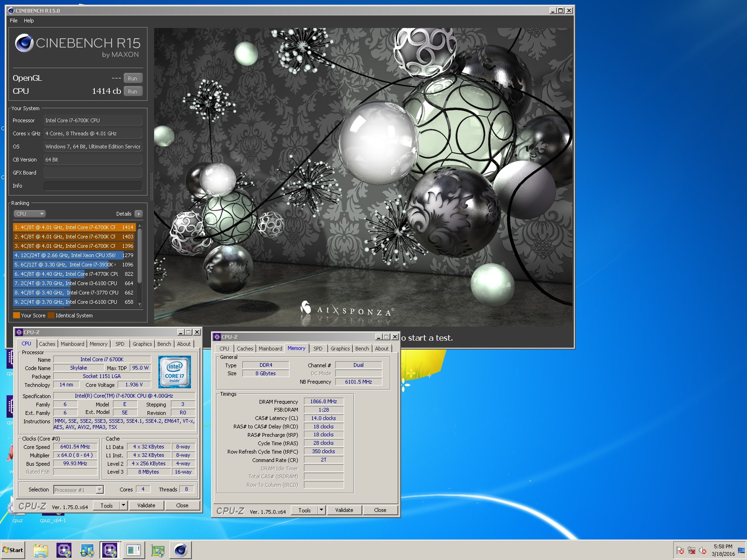Click the disconnected network tray icon
This screenshot has height=560, width=747.
691,550
